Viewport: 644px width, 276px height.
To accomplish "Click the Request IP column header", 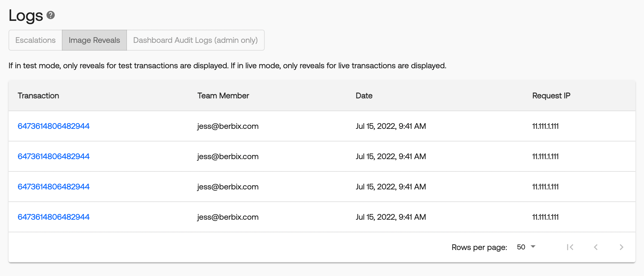I will 551,96.
